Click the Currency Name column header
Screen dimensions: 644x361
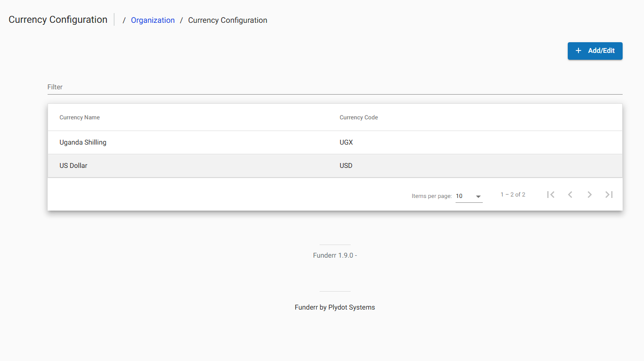(79, 117)
